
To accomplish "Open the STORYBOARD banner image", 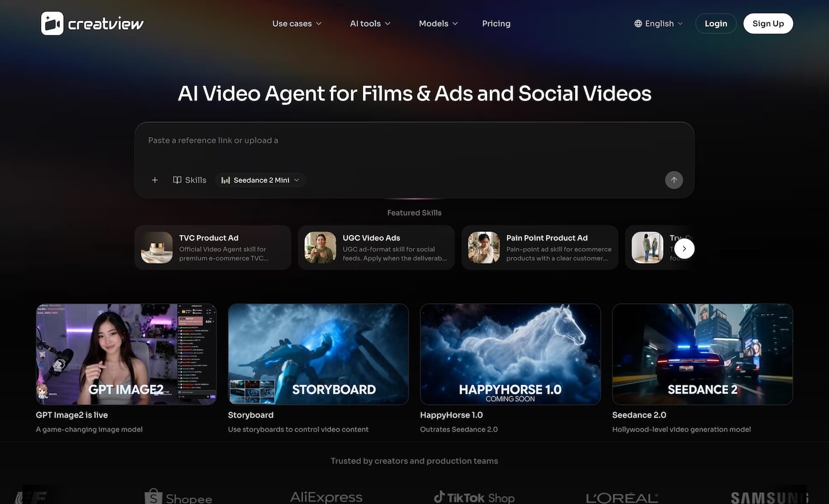I will point(318,354).
